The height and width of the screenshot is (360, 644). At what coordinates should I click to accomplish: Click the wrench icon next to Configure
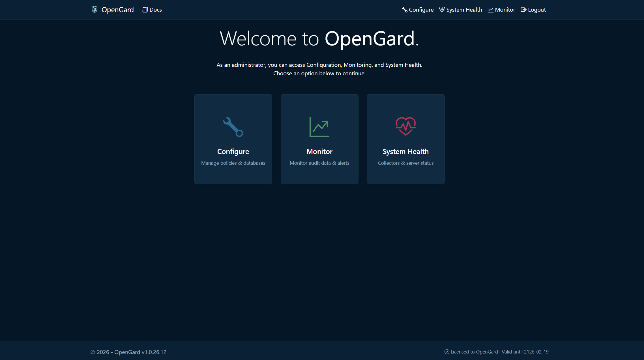[x=404, y=9]
